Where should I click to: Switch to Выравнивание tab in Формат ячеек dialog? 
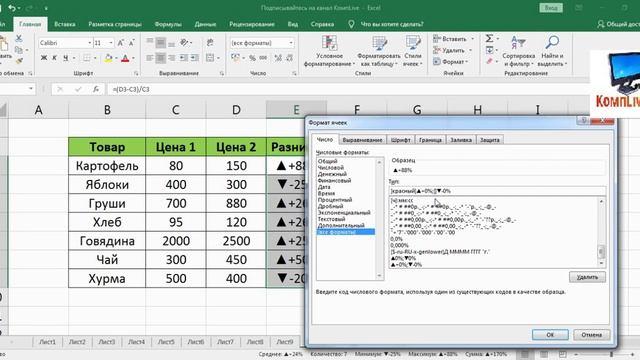click(x=362, y=140)
